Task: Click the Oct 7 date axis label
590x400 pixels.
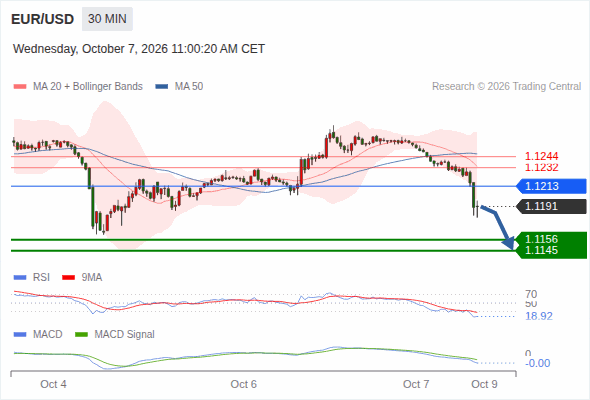Action: (416, 384)
